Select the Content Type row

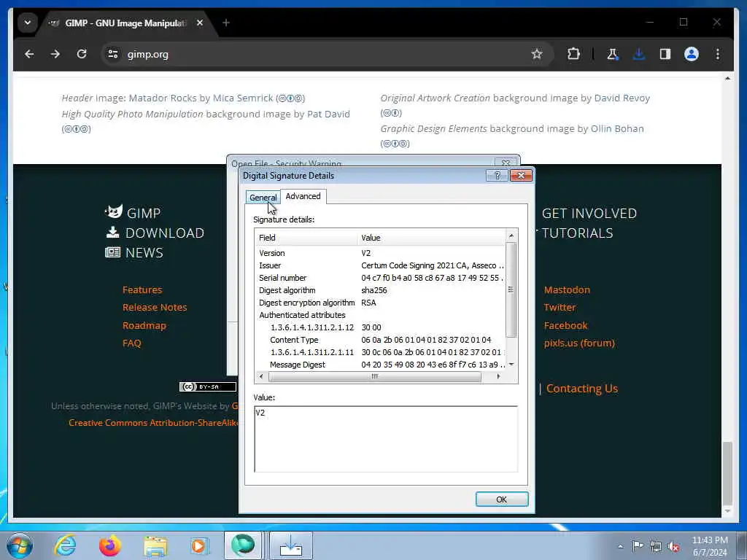click(x=381, y=340)
